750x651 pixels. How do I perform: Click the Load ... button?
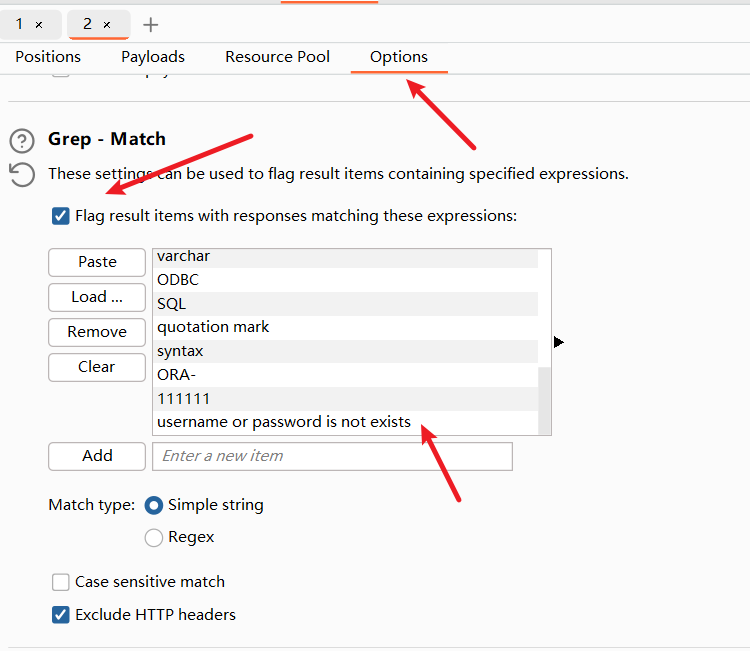(97, 297)
